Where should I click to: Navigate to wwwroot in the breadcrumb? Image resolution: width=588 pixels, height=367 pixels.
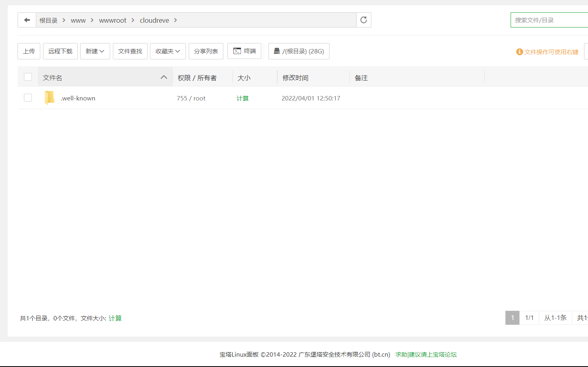pyautogui.click(x=113, y=20)
